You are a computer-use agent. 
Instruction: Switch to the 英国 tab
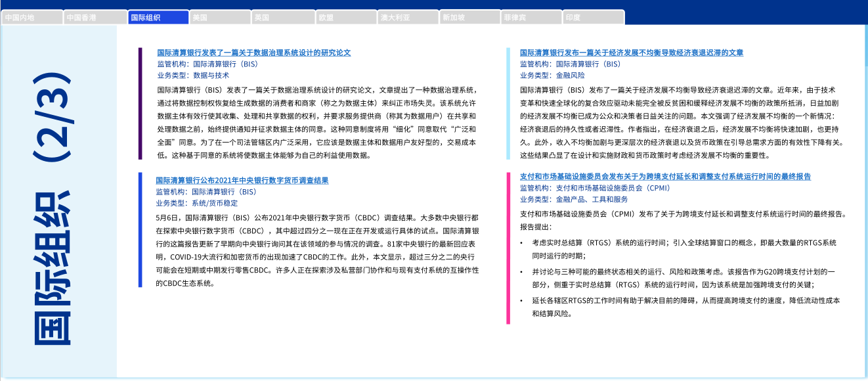coord(282,18)
